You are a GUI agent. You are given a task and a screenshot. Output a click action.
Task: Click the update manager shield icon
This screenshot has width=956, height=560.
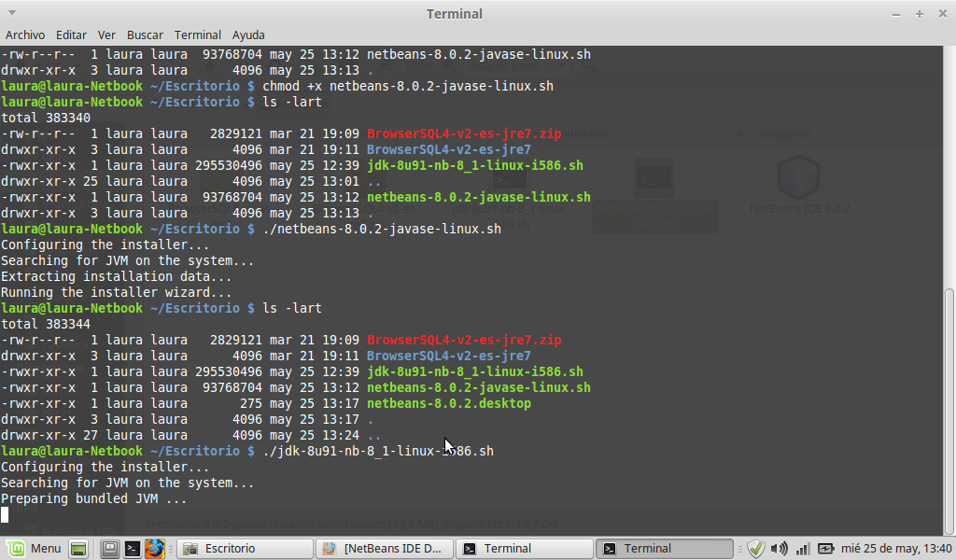click(756, 549)
